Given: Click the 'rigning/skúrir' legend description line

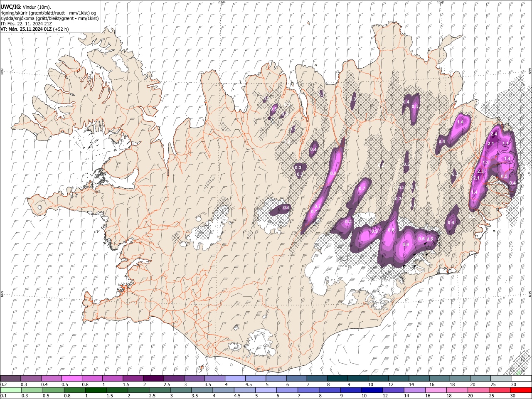Looking at the screenshot, I should pyautogui.click(x=48, y=13).
